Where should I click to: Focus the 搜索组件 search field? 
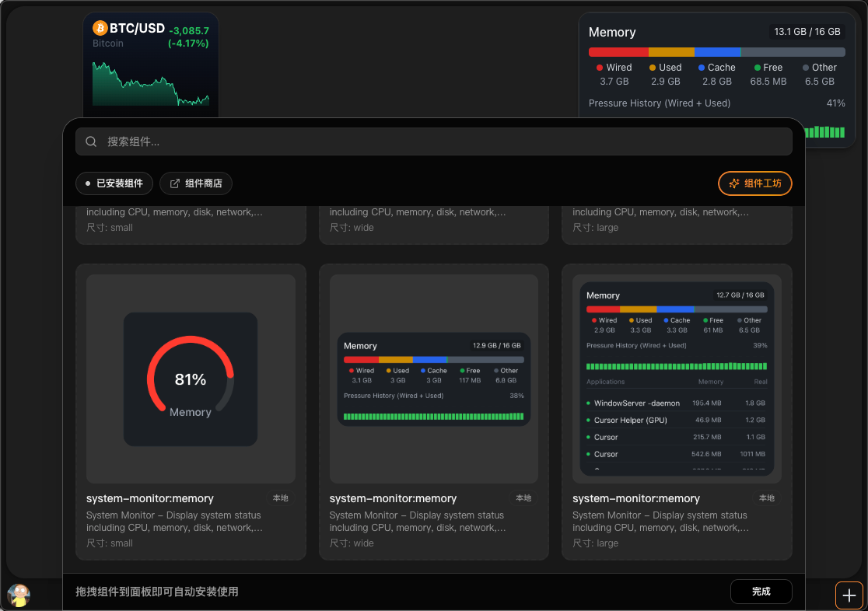tap(443, 141)
